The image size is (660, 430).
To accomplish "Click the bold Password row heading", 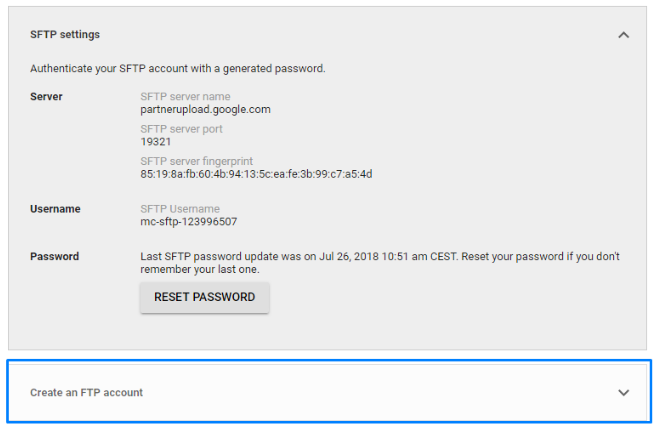I will (54, 257).
